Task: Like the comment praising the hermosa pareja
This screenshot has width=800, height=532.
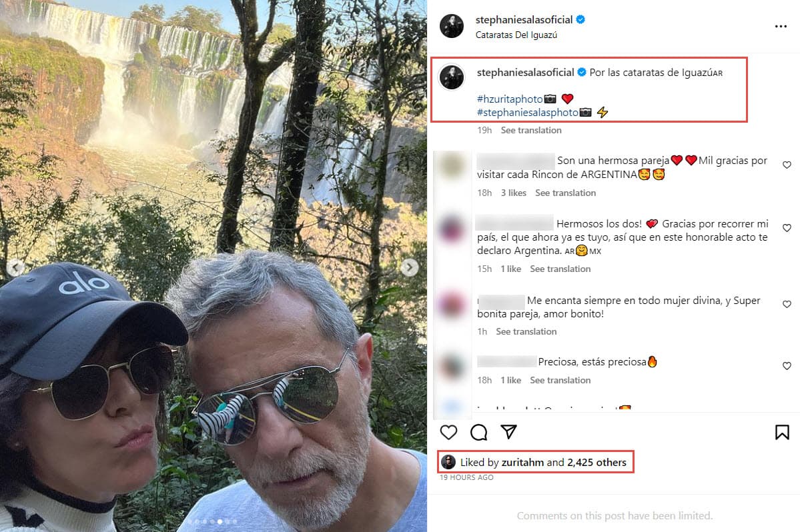Action: (787, 164)
